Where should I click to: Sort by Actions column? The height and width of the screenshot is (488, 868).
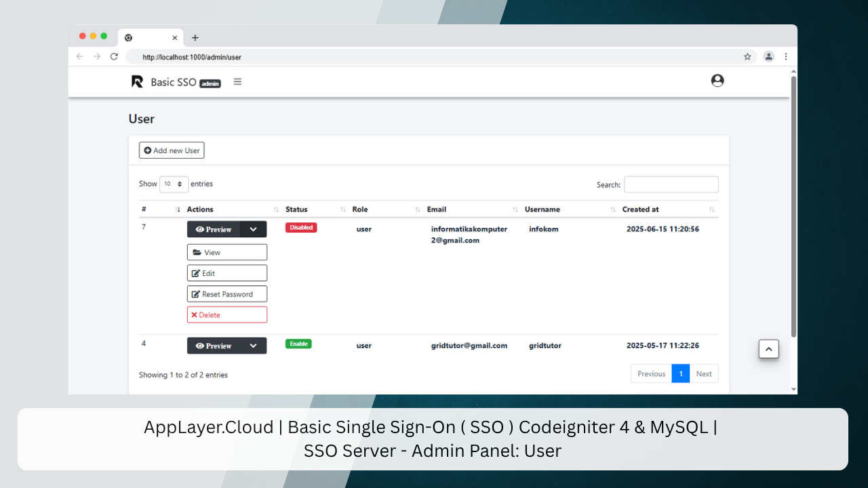(233, 209)
